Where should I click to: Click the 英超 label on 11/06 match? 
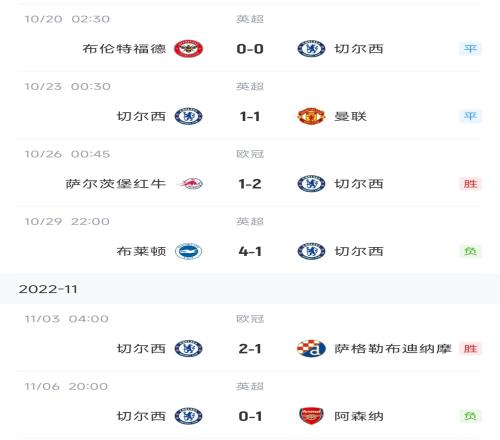click(x=250, y=386)
